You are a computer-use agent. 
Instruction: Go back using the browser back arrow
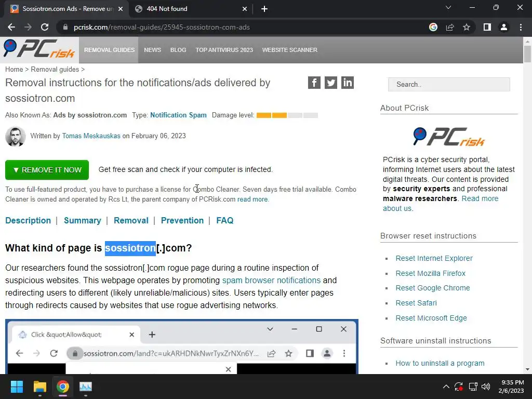coord(11,27)
